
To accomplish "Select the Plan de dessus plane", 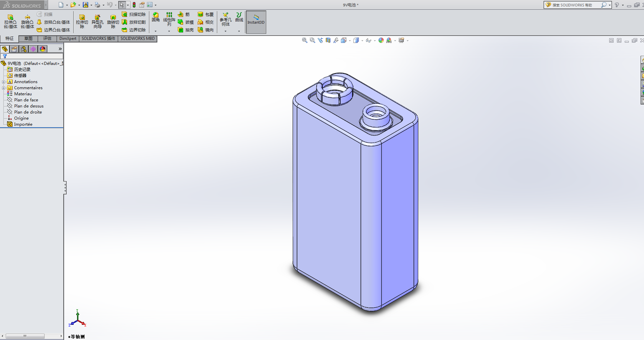I will (x=25, y=106).
